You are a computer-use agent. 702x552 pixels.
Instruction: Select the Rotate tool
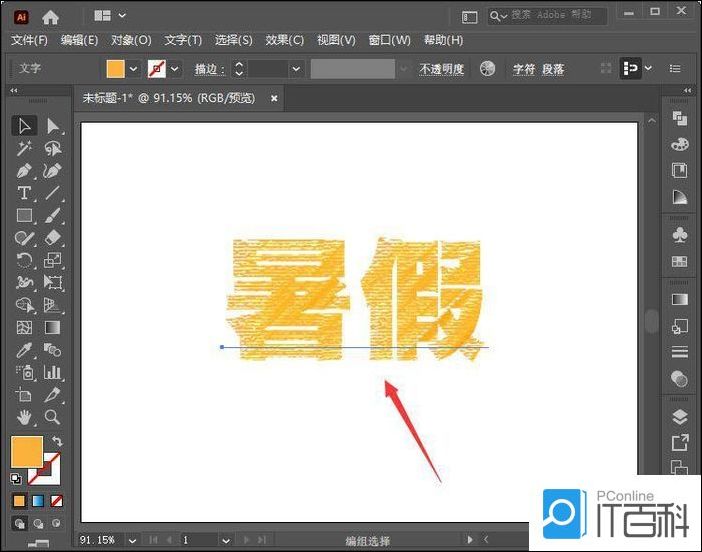[x=24, y=260]
